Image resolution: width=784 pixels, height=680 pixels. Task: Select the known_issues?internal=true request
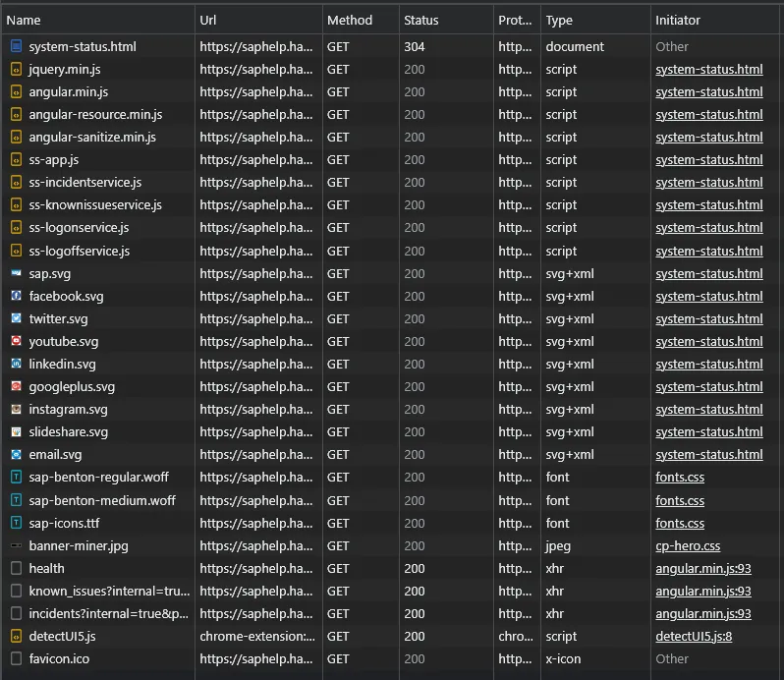coord(109,591)
